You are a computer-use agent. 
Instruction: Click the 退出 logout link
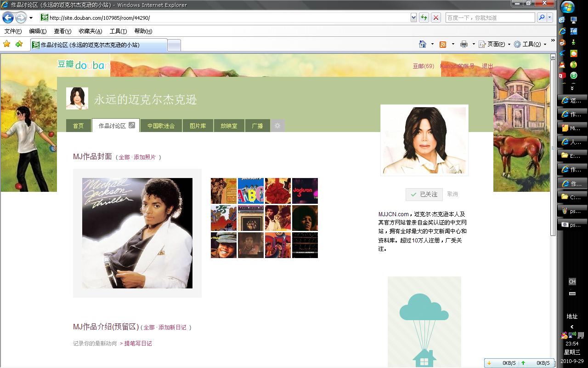tap(487, 66)
